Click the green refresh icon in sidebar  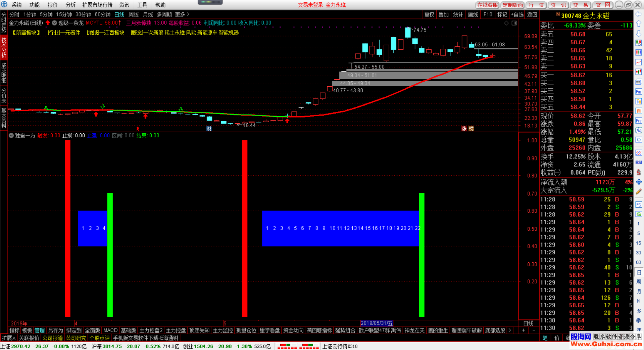pos(638,214)
